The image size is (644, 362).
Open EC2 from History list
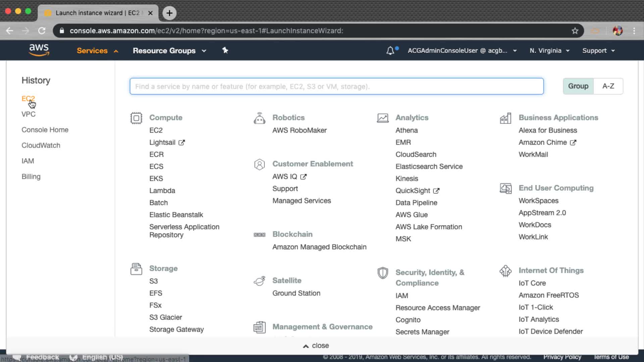pyautogui.click(x=28, y=99)
